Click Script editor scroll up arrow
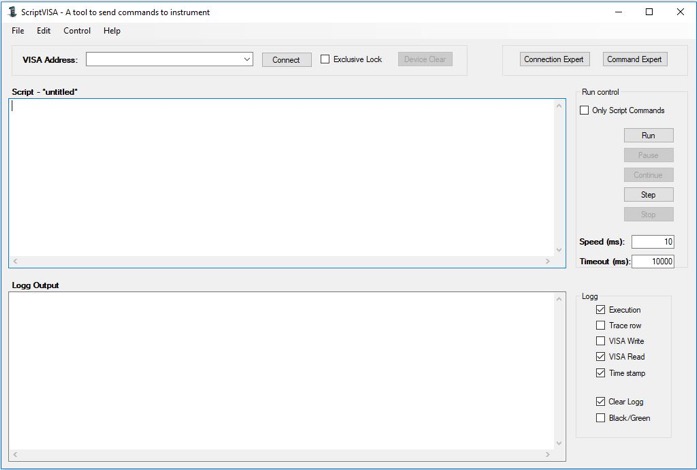 [x=559, y=105]
